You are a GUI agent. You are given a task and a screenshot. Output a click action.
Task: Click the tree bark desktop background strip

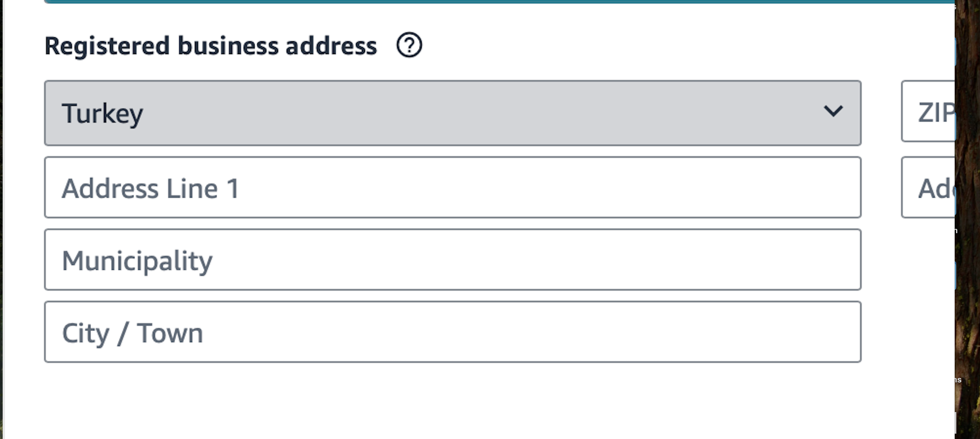[x=968, y=219]
